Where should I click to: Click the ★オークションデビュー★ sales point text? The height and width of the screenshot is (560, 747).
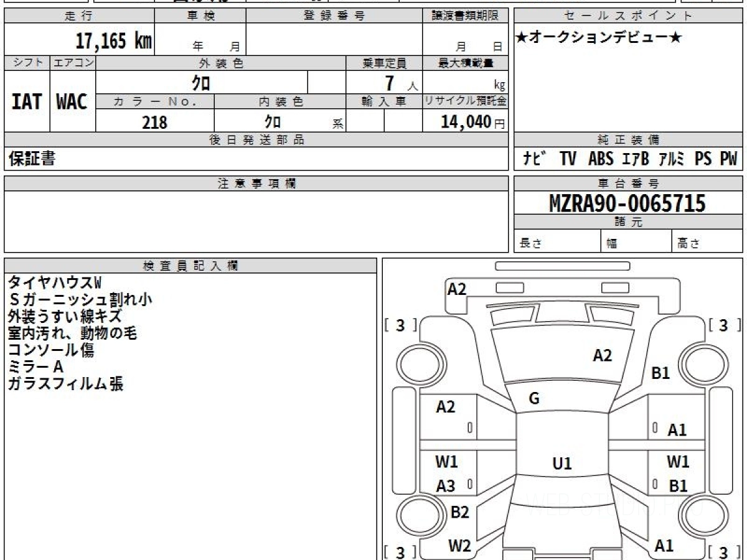599,38
